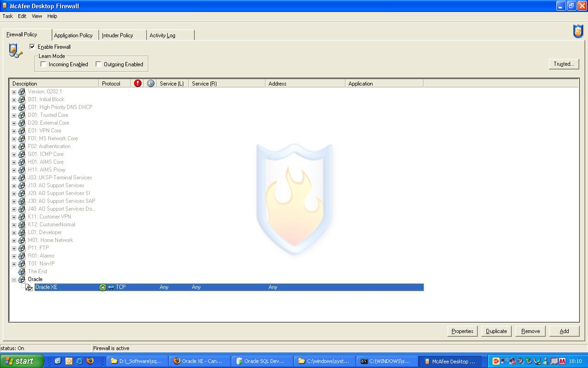The image size is (588, 368).
Task: Expand the K12: CustomerNormal node
Action: point(14,225)
